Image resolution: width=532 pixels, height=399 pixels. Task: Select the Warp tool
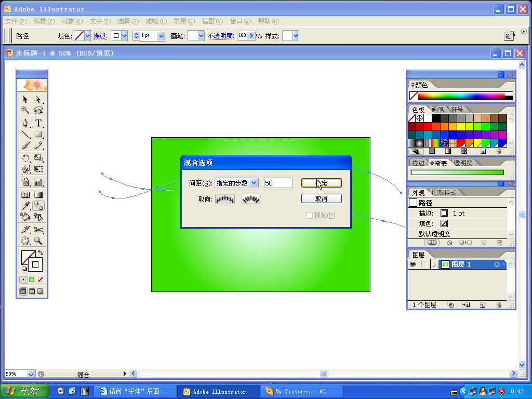click(25, 169)
